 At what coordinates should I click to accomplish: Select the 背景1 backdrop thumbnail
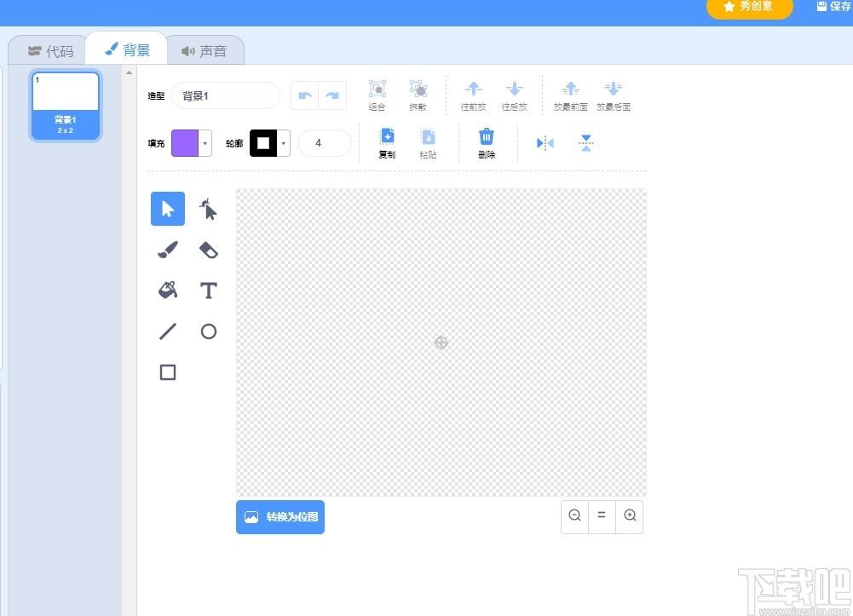66,106
